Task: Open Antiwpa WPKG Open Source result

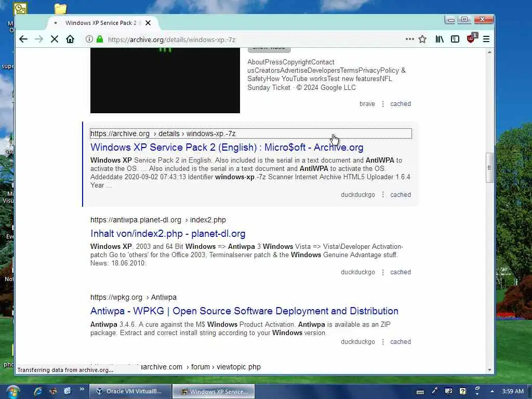Action: 244,311
